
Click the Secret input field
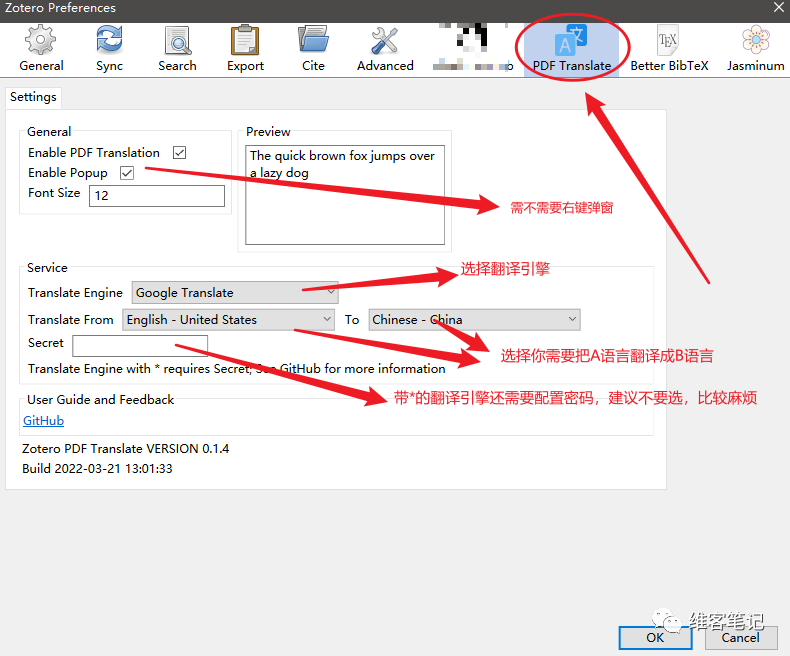point(140,346)
